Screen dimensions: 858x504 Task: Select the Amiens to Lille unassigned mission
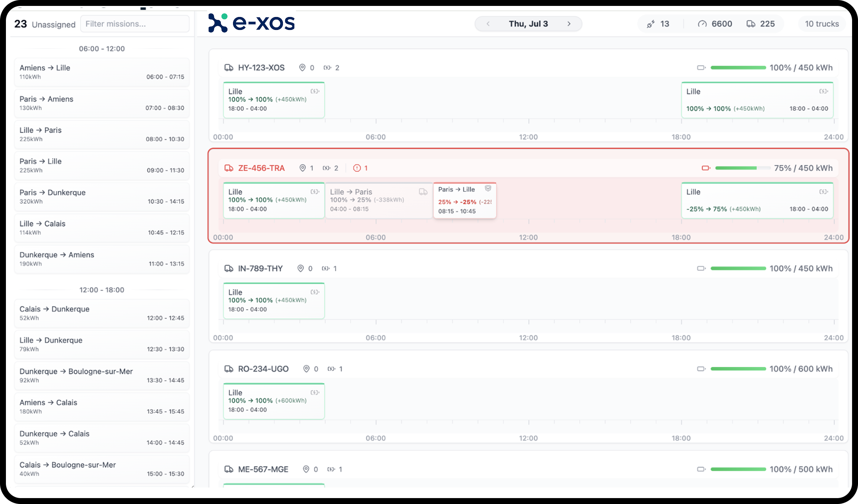click(x=102, y=72)
